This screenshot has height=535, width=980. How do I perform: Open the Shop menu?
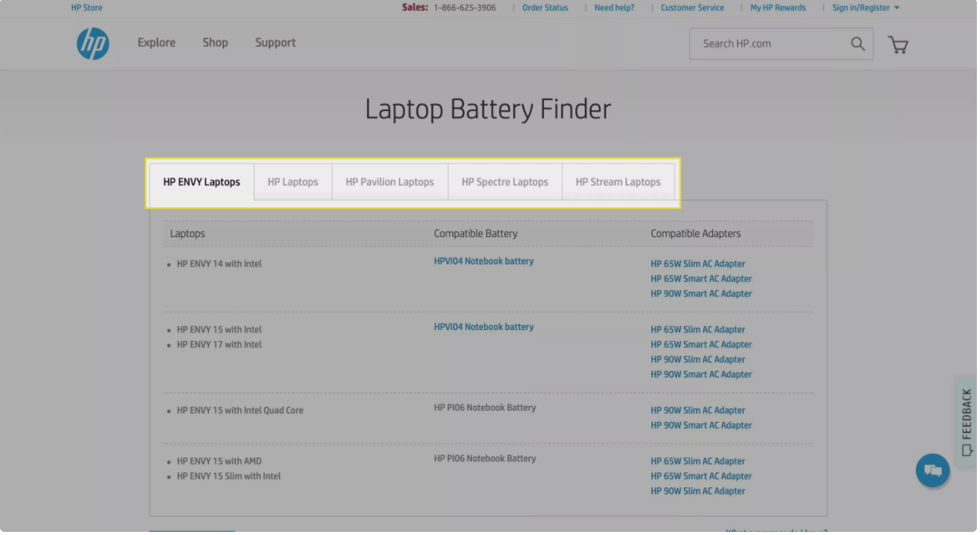214,43
